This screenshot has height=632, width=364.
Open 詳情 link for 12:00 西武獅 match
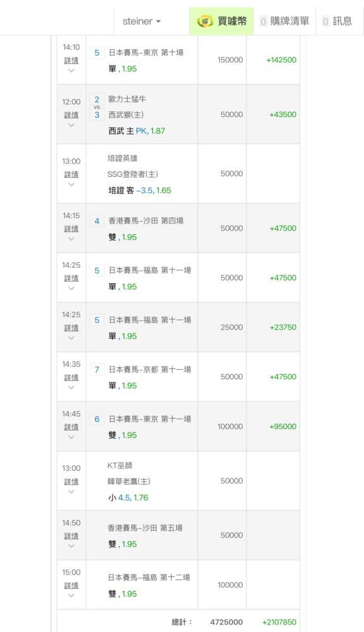71,115
